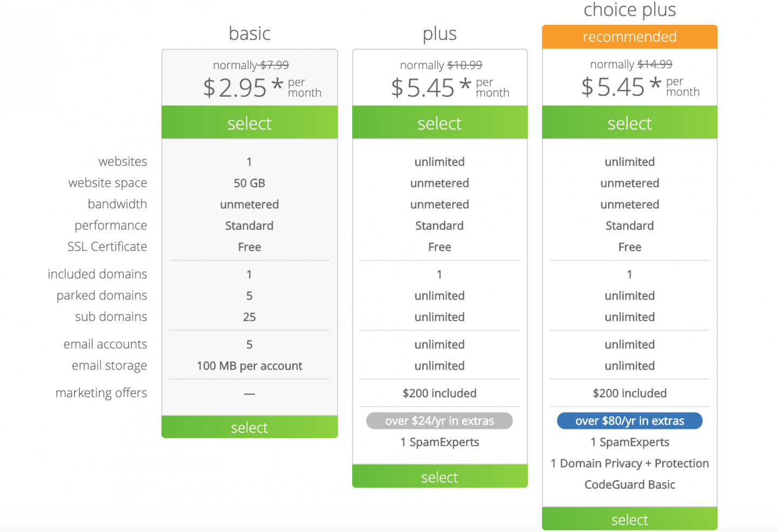778x532 pixels.
Task: Click the plus plan $5.45 price
Action: [431, 87]
